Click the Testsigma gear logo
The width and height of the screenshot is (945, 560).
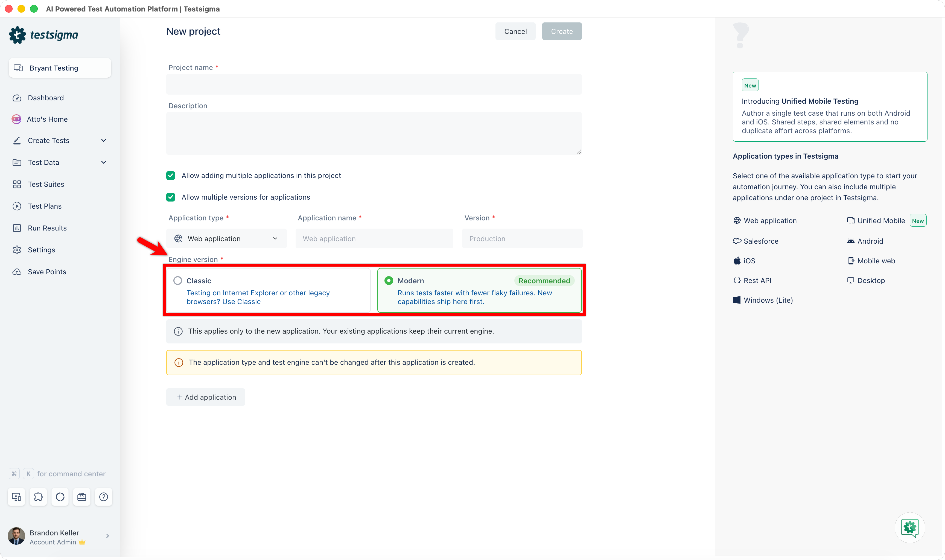pos(17,35)
